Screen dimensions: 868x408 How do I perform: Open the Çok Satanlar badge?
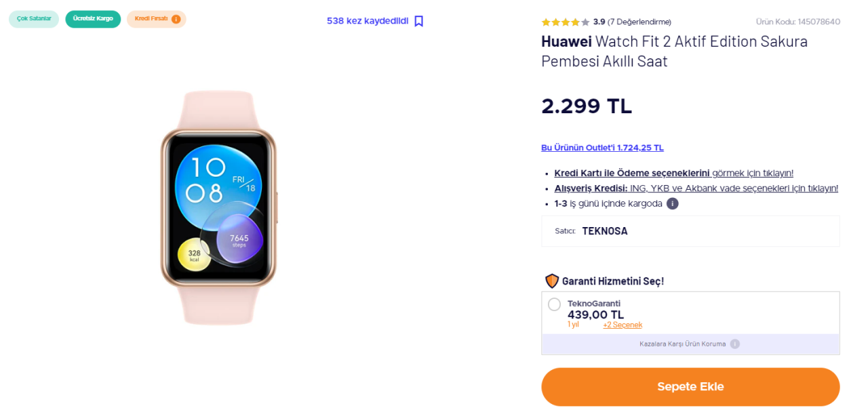pos(34,19)
